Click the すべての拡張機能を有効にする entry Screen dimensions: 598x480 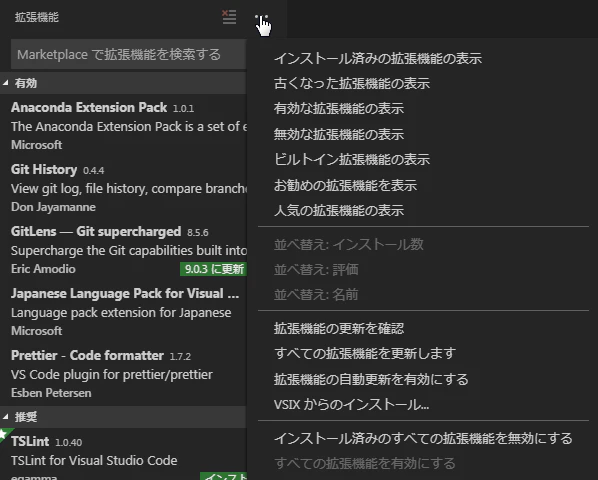click(x=423, y=463)
